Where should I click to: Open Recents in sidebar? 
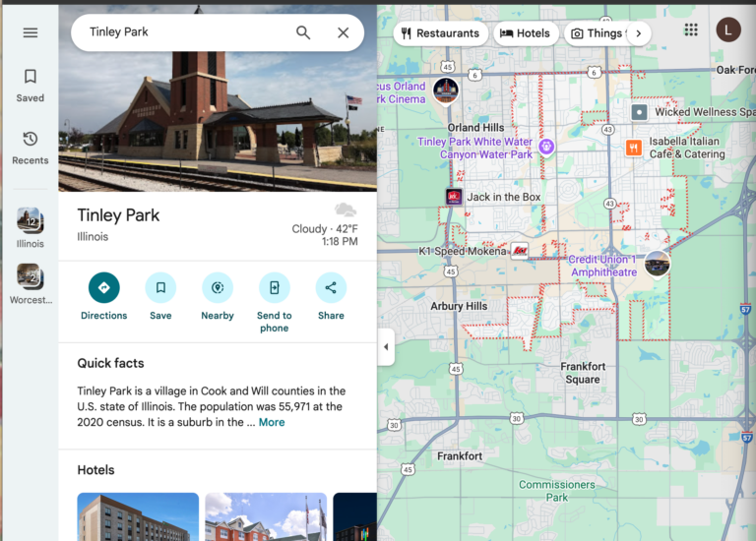click(30, 148)
